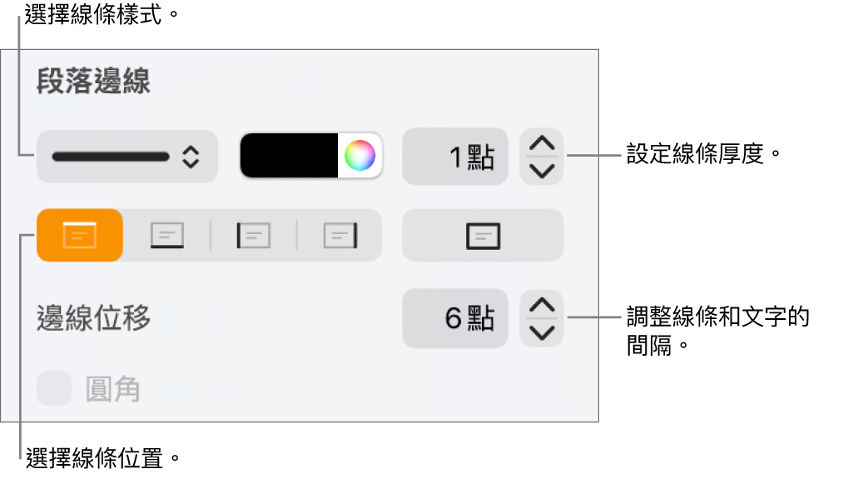This screenshot has width=868, height=479.
Task: Open the color wheel picker
Action: [x=360, y=155]
